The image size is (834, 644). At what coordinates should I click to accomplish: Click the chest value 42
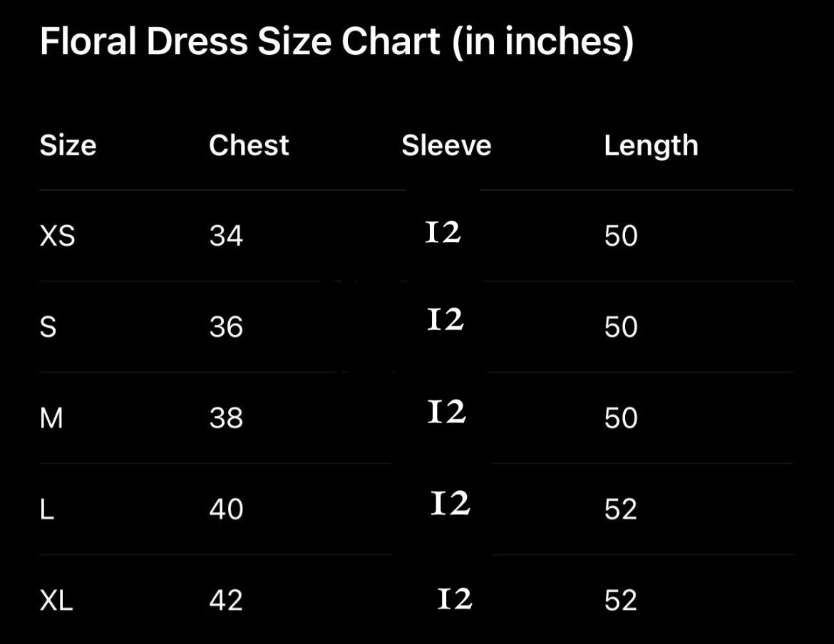click(x=226, y=601)
